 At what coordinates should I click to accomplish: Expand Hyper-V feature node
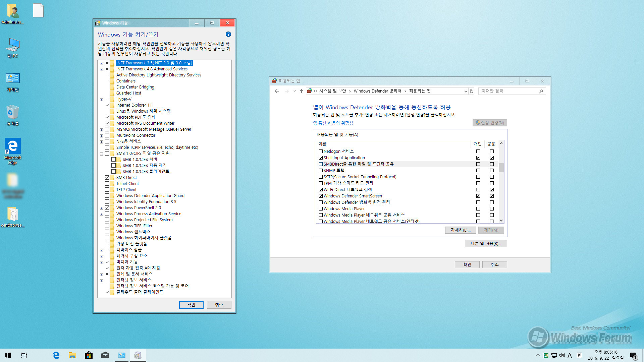pyautogui.click(x=101, y=100)
